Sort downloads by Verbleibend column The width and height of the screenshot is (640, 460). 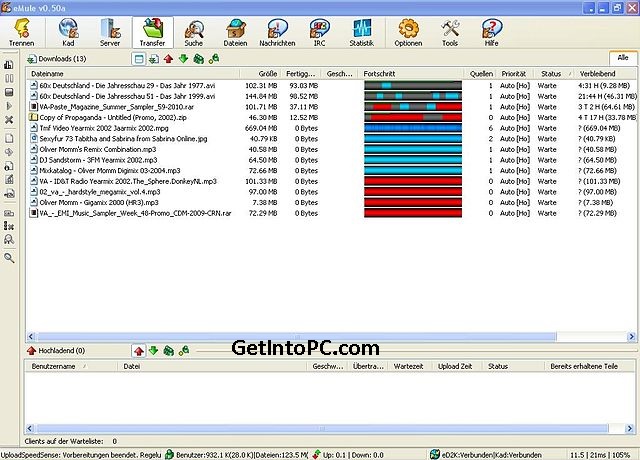(x=606, y=74)
